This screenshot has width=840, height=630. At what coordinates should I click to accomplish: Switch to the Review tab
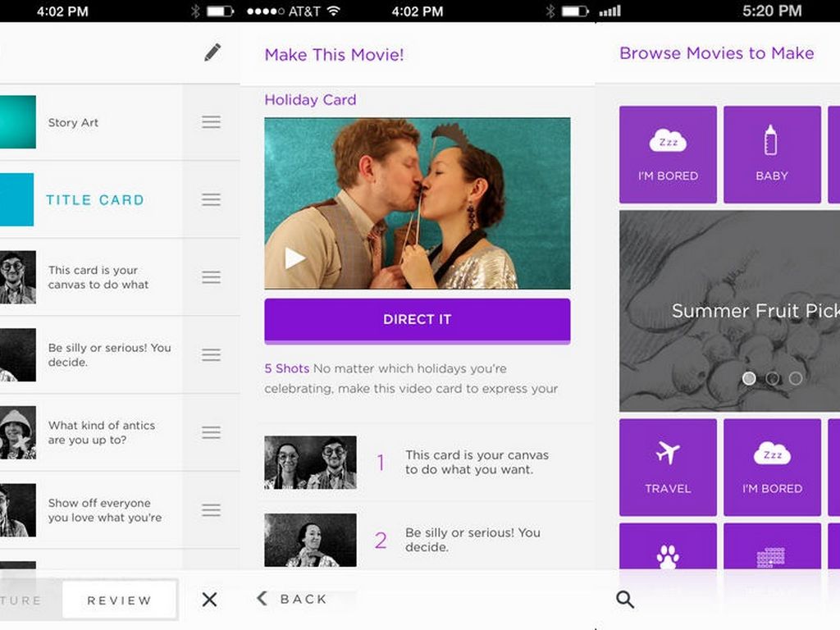click(120, 600)
